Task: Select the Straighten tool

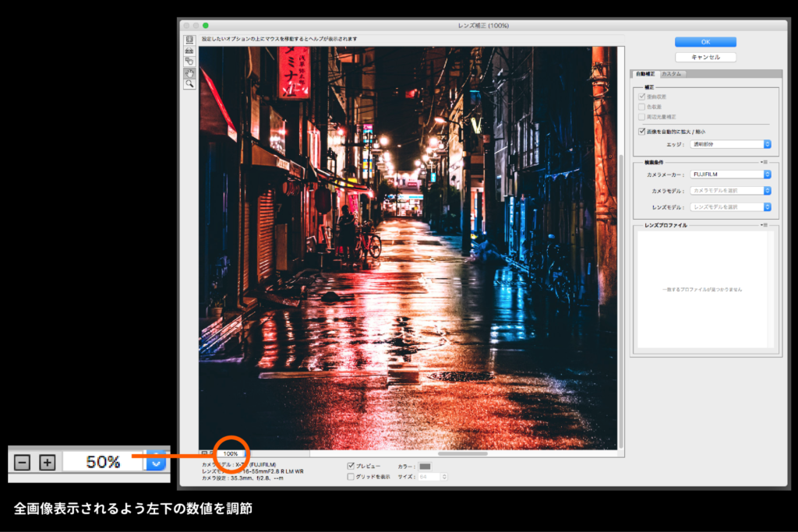Action: pyautogui.click(x=189, y=51)
